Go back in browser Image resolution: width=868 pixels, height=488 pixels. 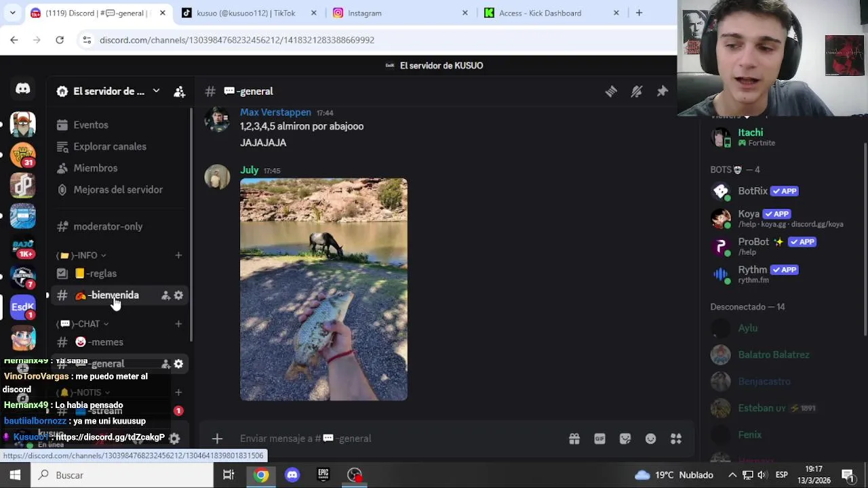coord(14,40)
